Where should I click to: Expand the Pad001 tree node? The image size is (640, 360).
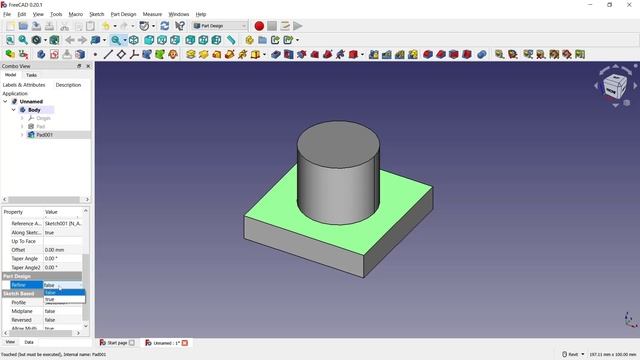click(x=22, y=135)
